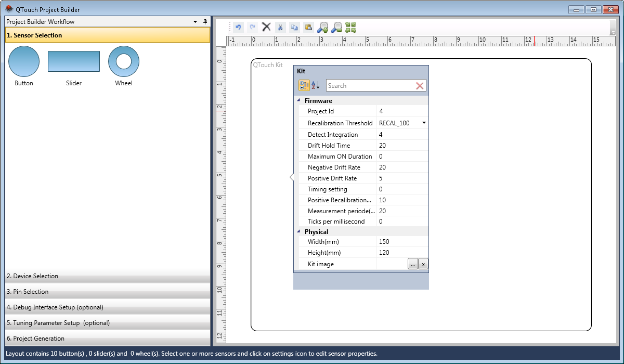624x364 pixels.
Task: Click the layout summary status bar text
Action: coord(191,354)
